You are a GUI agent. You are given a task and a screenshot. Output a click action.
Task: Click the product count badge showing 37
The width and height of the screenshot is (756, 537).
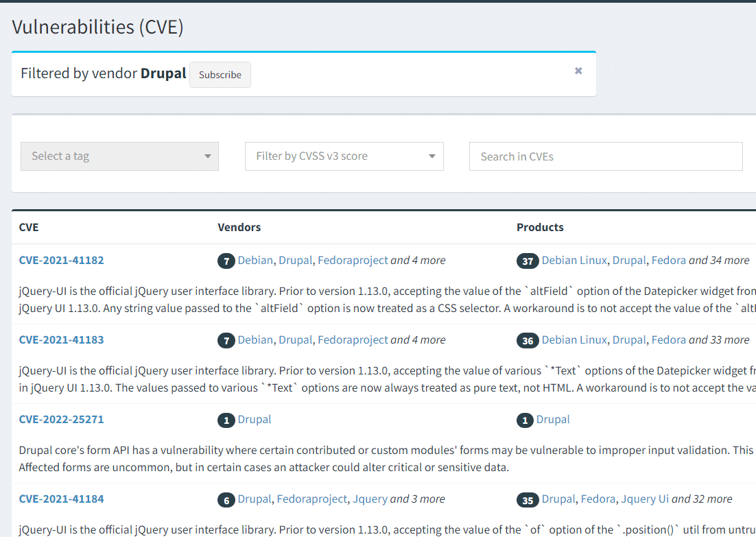tap(528, 261)
